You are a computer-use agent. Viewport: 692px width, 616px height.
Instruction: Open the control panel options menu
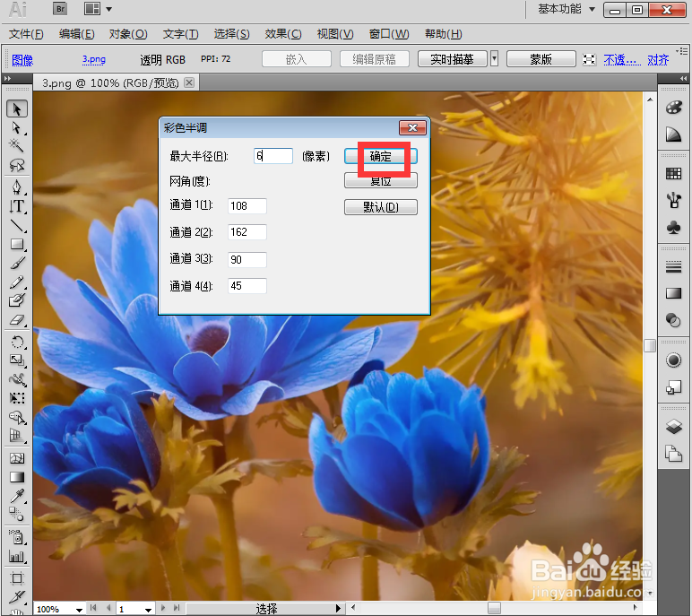682,50
